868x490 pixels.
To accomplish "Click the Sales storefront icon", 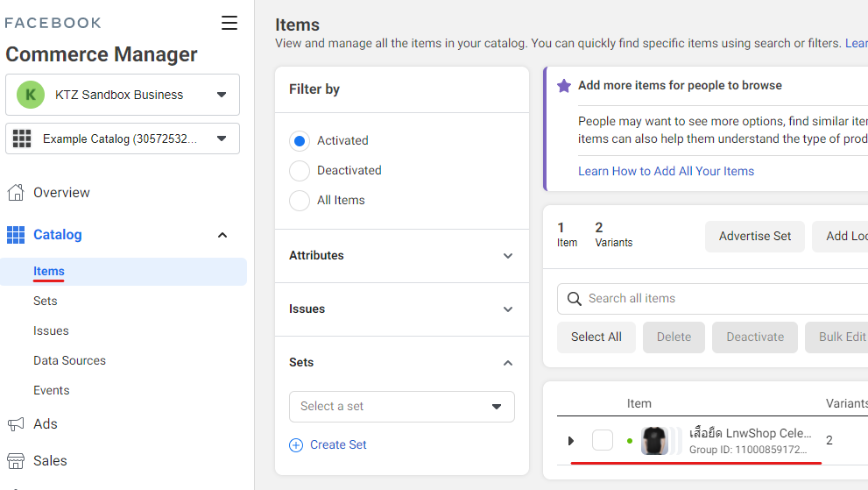I will (x=16, y=461).
